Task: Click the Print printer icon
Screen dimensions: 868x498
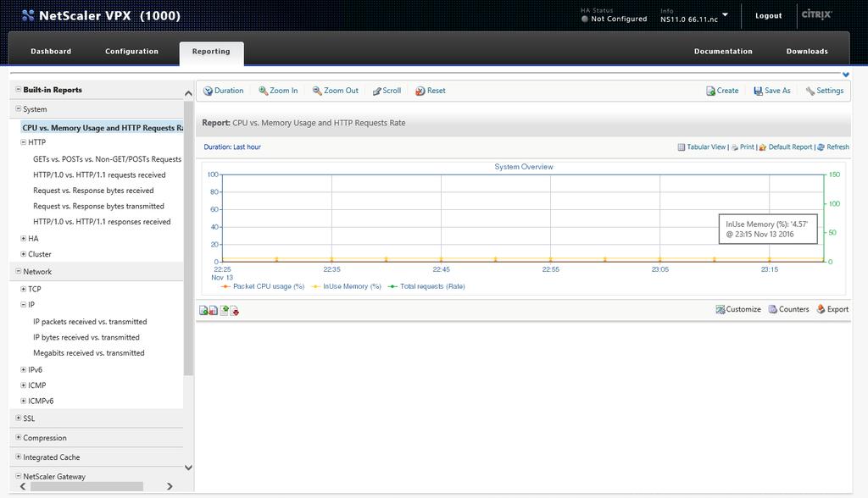Action: [x=735, y=147]
